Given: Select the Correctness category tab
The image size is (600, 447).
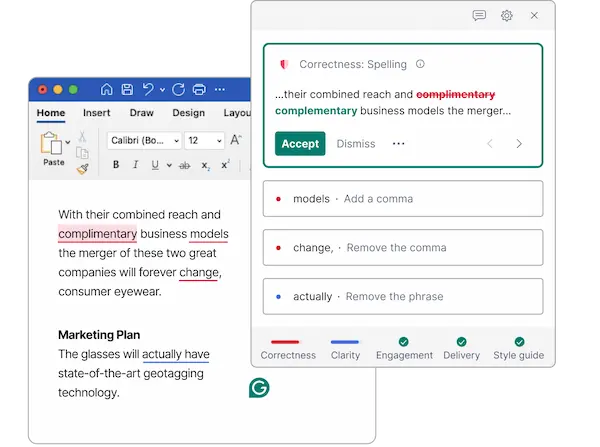Looking at the screenshot, I should pos(288,349).
